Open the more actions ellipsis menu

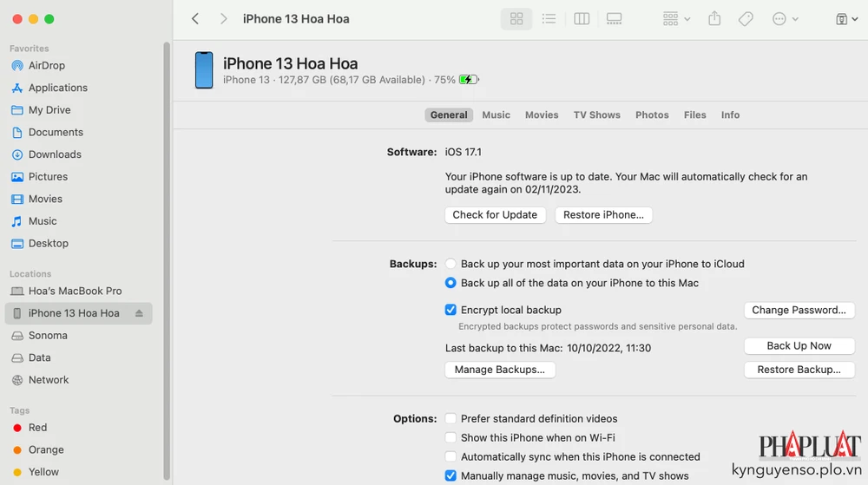[785, 19]
